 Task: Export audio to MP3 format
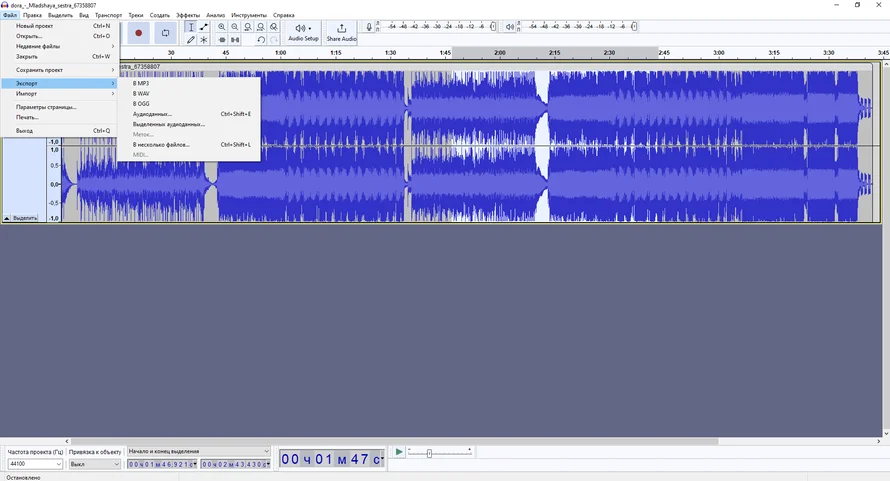[x=141, y=83]
